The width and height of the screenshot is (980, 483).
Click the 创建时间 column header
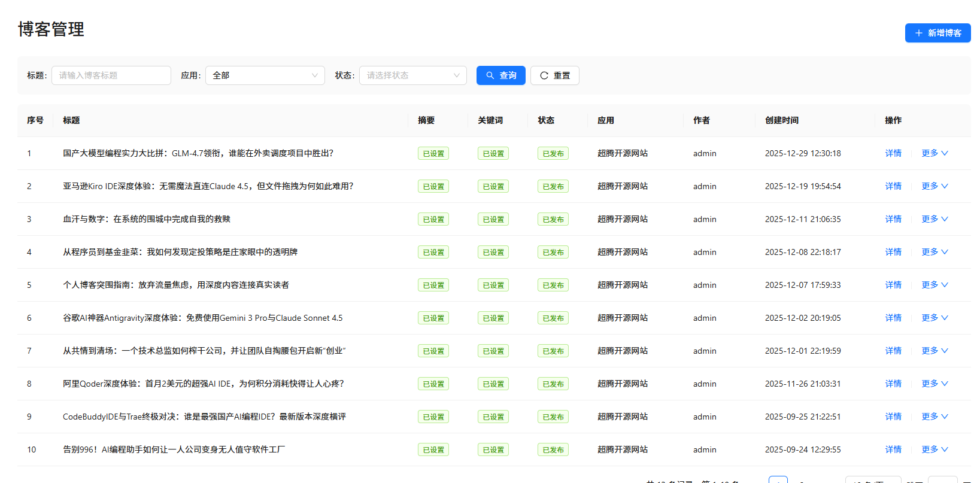(x=781, y=120)
